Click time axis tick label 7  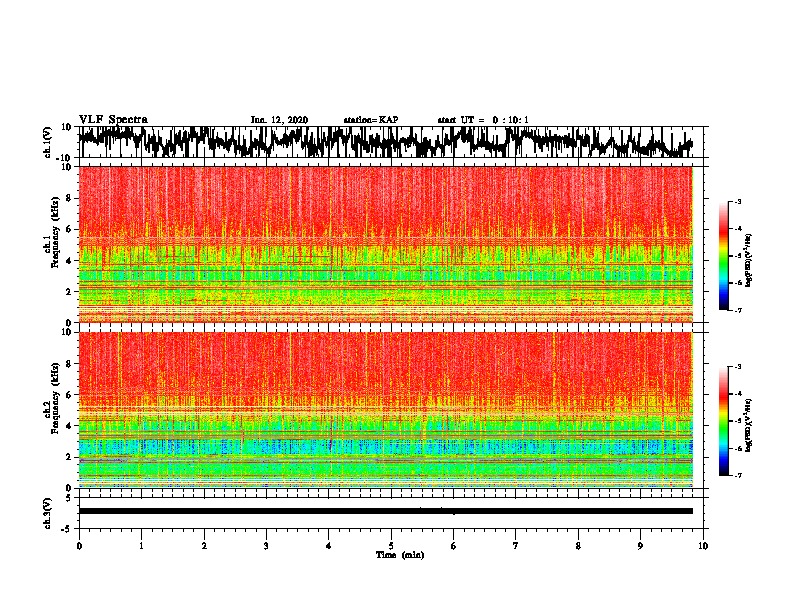coord(516,546)
